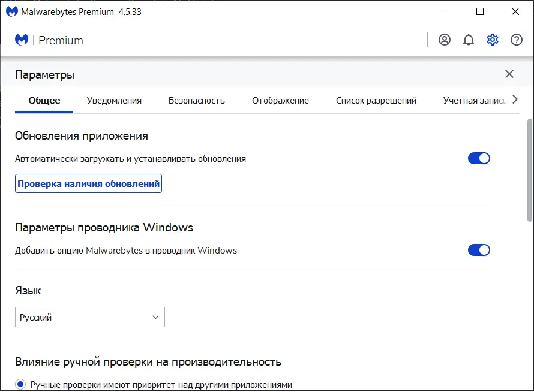Open the Список разрешений tab

click(376, 101)
